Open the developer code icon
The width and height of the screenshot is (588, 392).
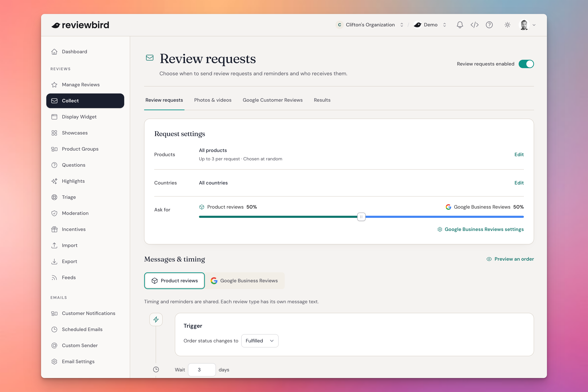click(474, 25)
